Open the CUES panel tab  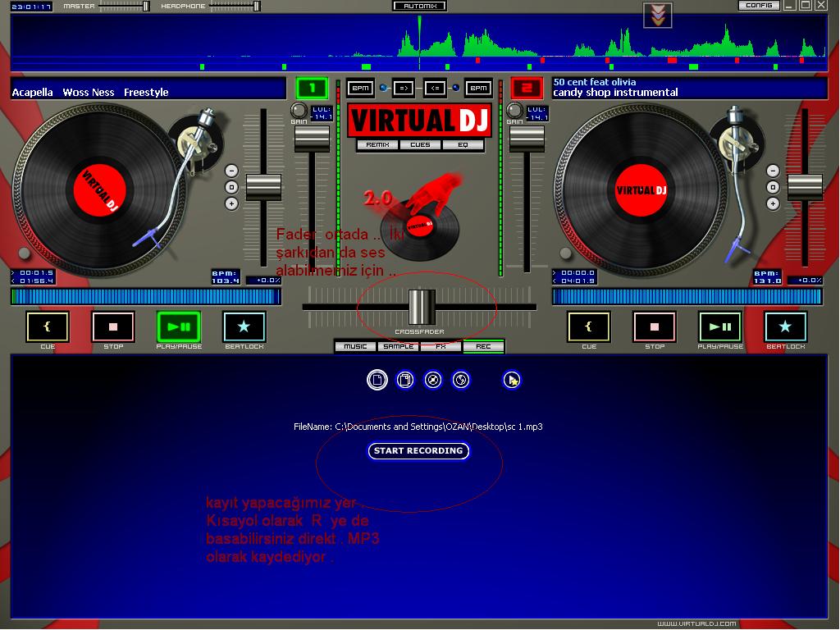pyautogui.click(x=420, y=144)
